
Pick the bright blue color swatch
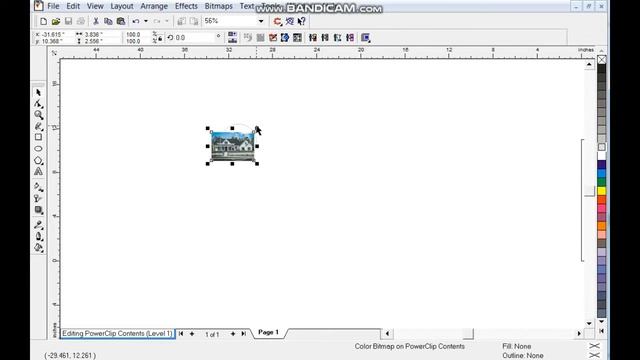tap(602, 173)
